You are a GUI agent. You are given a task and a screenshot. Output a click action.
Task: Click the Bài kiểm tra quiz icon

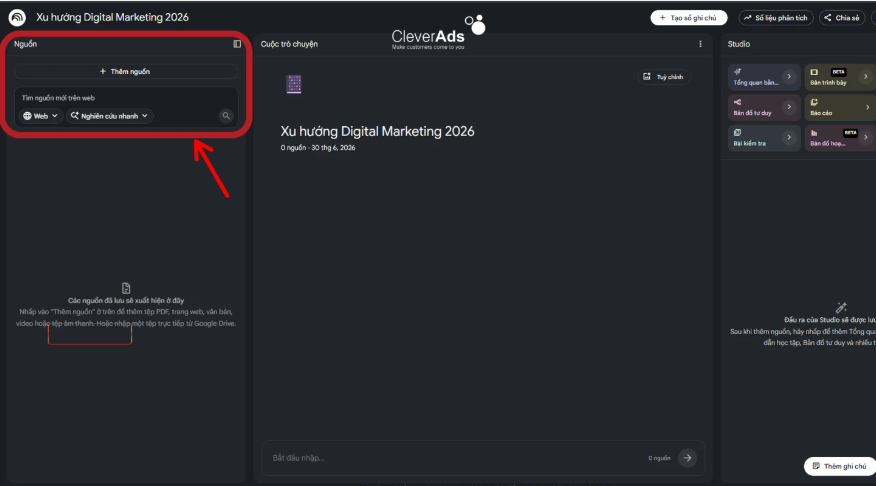point(737,132)
